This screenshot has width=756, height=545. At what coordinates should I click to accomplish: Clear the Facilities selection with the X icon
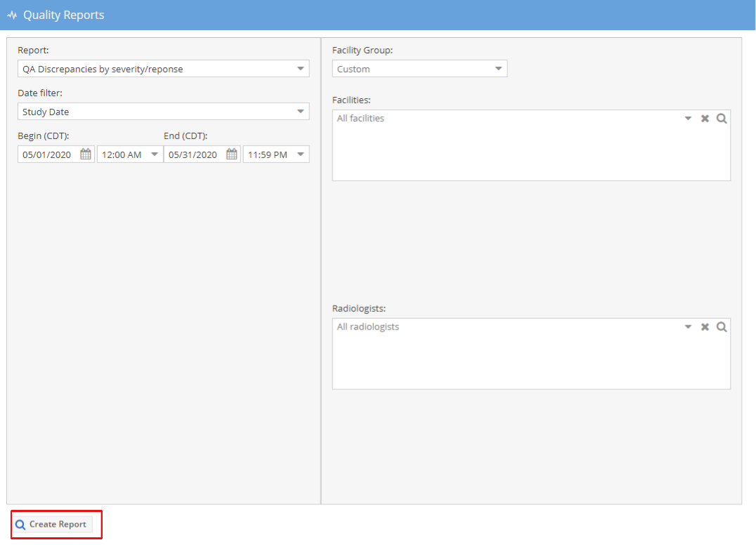(705, 119)
